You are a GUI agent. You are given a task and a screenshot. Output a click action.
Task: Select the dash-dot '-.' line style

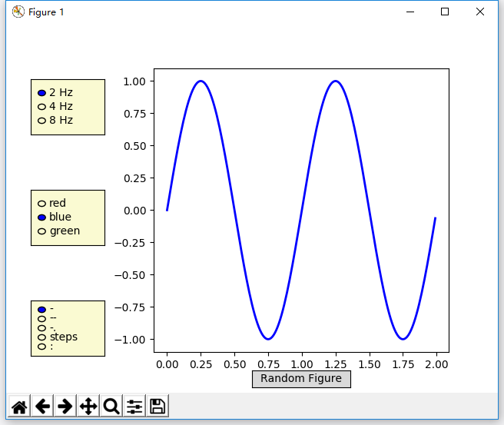41,328
